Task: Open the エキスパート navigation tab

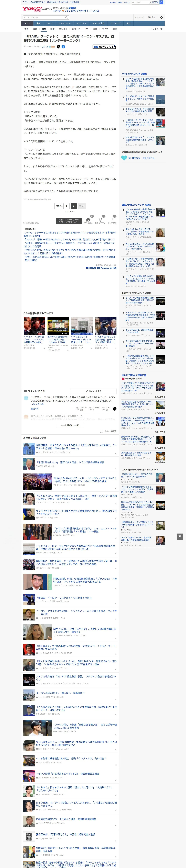Action: pos(64,23)
